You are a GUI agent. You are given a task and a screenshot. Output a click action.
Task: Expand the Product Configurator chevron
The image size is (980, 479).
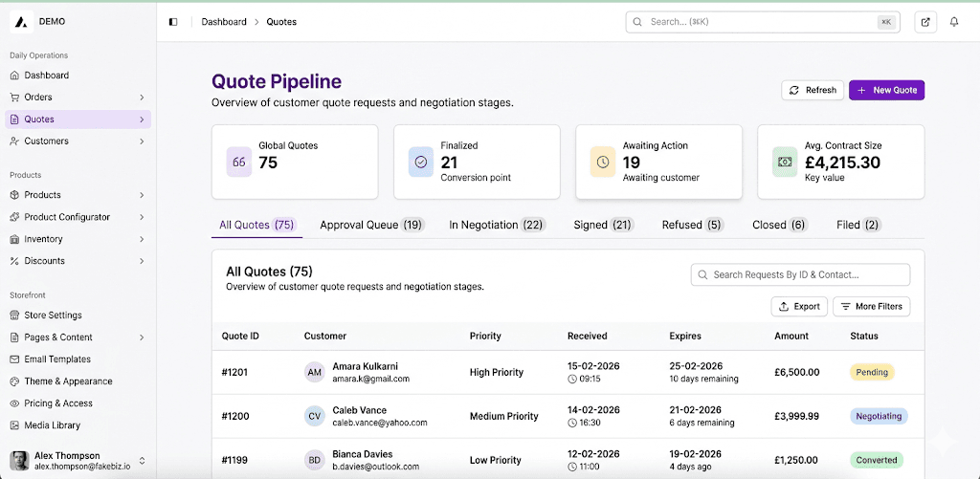pyautogui.click(x=142, y=217)
